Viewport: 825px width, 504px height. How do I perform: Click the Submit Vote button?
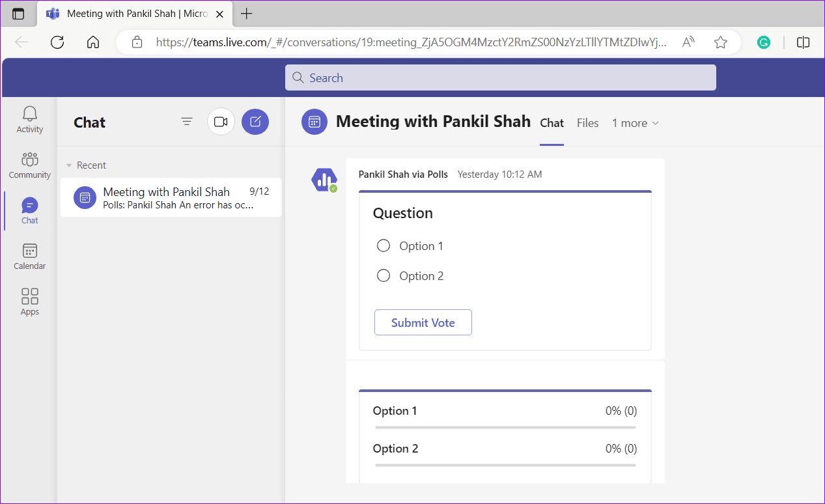(423, 322)
